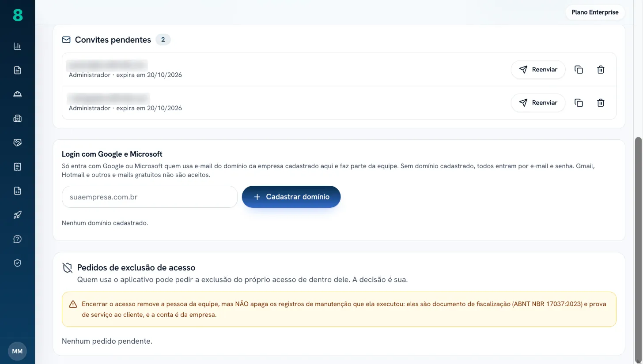The height and width of the screenshot is (364, 643).
Task: Open the MM user avatar
Action: [x=17, y=351]
